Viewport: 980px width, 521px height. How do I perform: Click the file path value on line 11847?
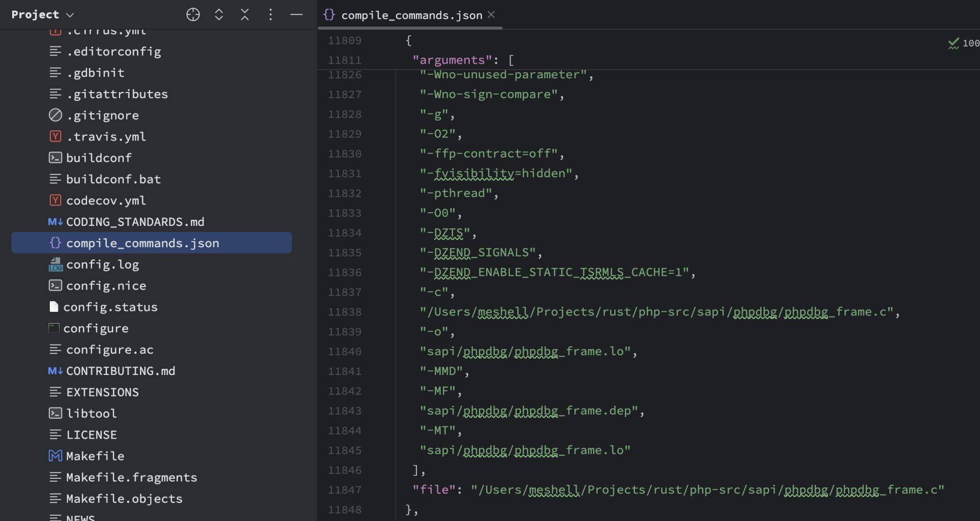[707, 490]
